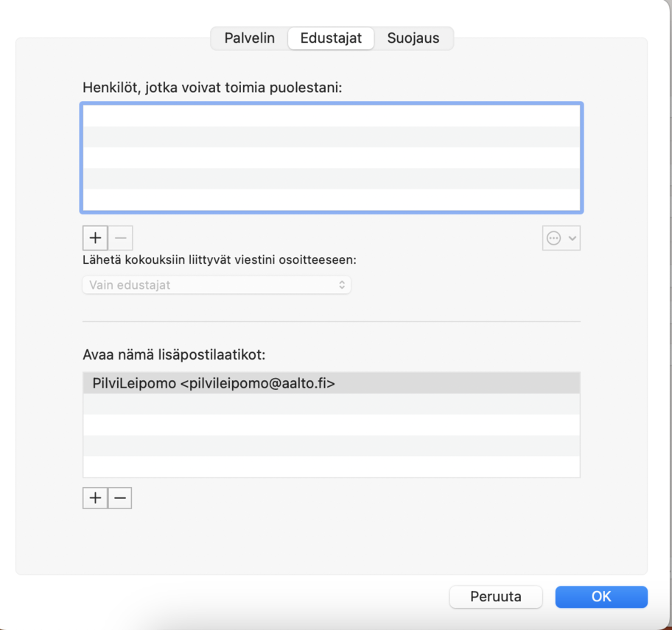Click the 'Lähetä kokouksiin liittyvät viestini' label
Viewport: 672px width, 630px height.
[220, 260]
